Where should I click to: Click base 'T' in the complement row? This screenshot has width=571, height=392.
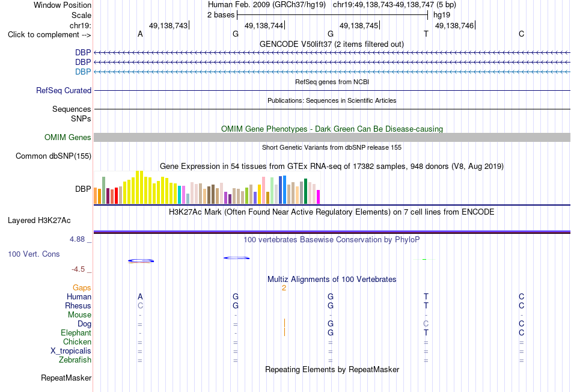point(426,34)
